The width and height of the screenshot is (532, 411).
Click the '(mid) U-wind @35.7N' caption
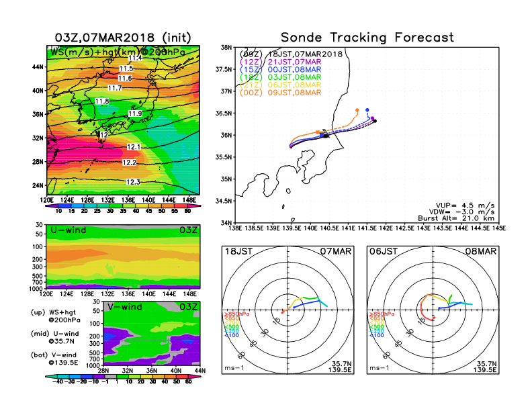tap(54, 337)
